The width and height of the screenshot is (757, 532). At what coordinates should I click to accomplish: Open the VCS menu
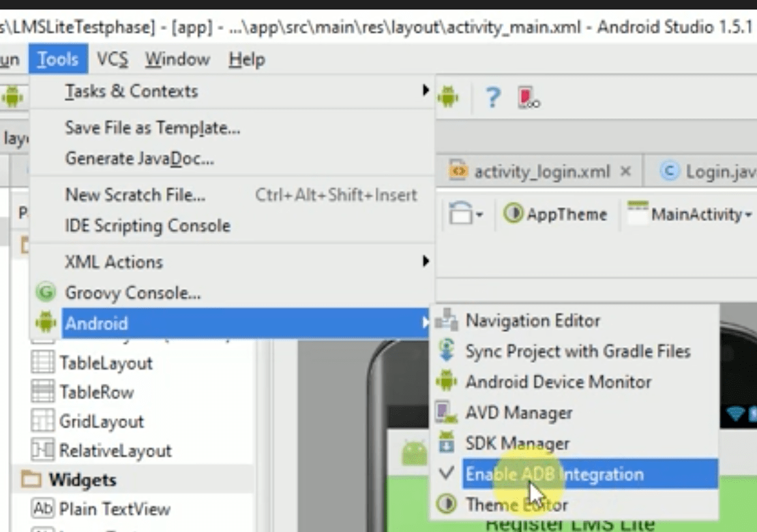click(112, 59)
